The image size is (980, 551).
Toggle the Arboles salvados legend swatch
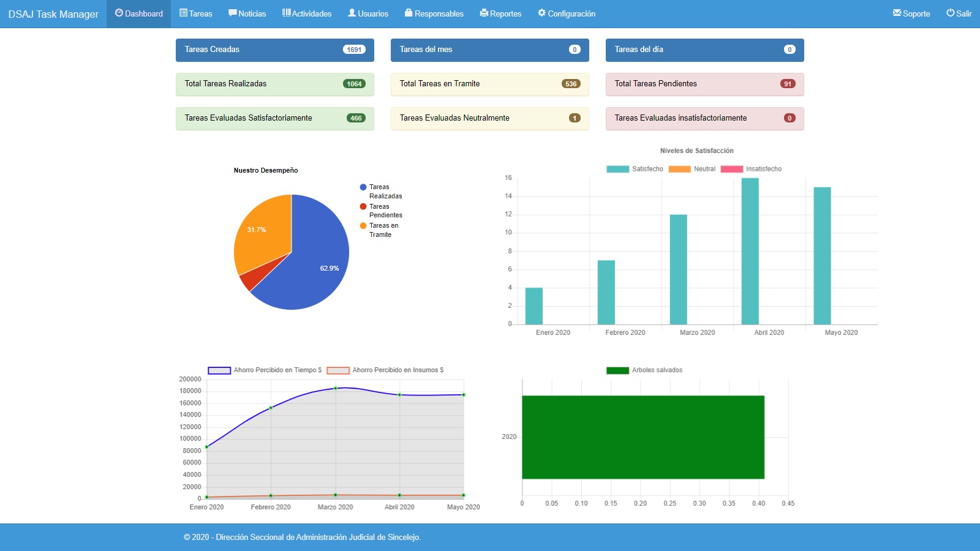tap(617, 370)
